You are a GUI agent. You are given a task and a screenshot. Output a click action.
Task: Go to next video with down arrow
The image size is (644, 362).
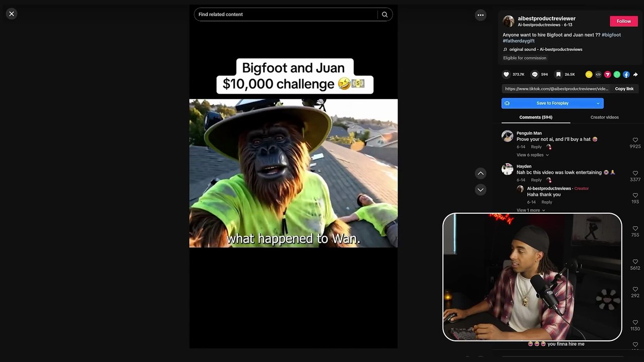pos(480,190)
